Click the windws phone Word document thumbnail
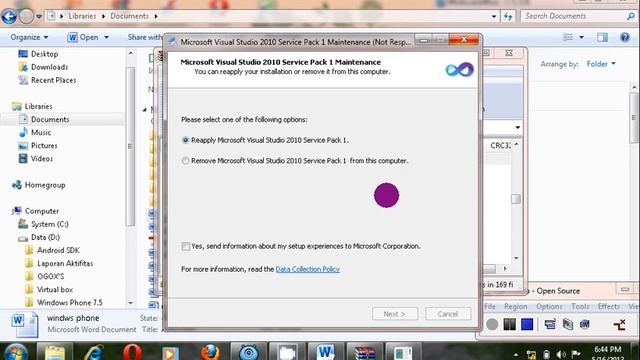Screen dimensions: 640x360 (24, 324)
